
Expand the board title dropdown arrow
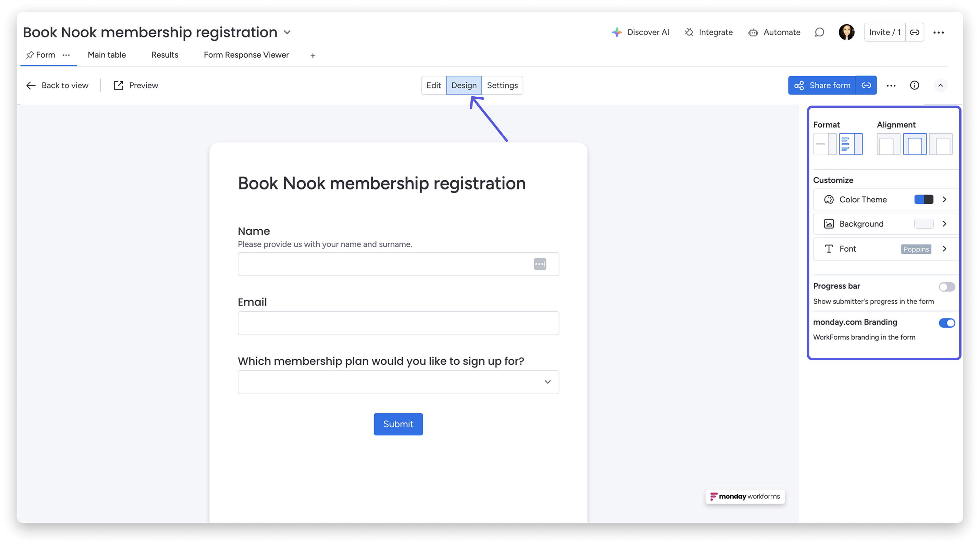[x=287, y=32]
